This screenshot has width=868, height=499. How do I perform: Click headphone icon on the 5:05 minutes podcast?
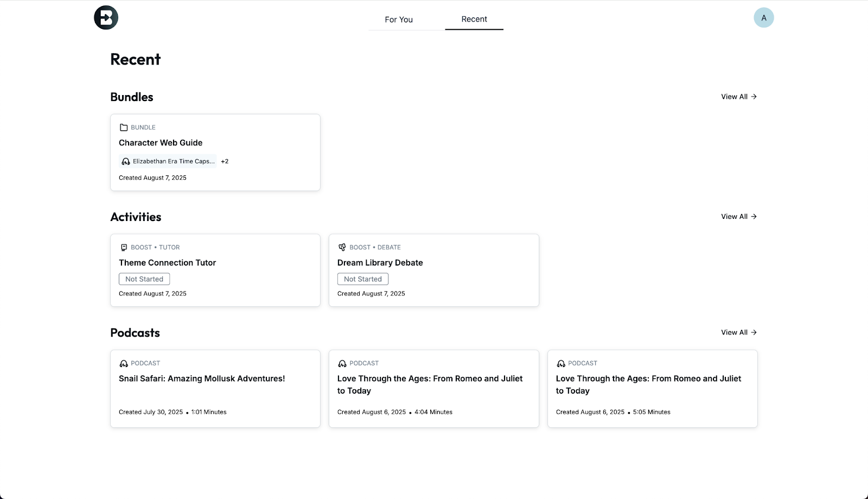[x=561, y=364]
